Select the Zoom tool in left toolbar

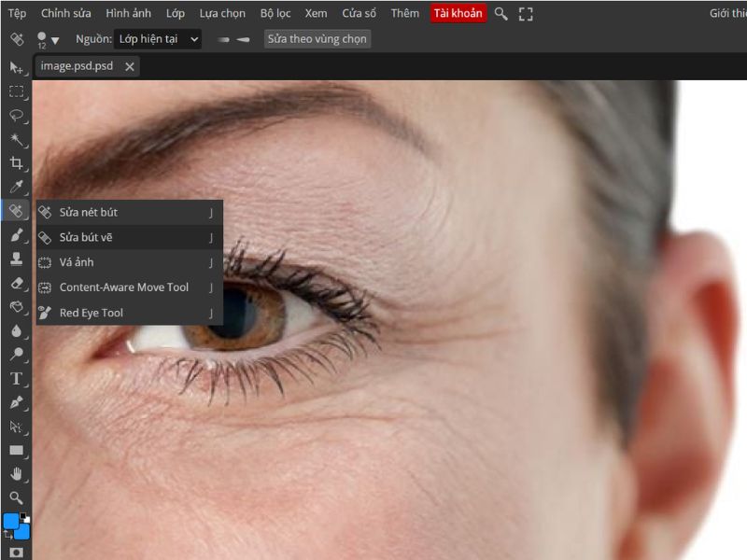(16, 497)
